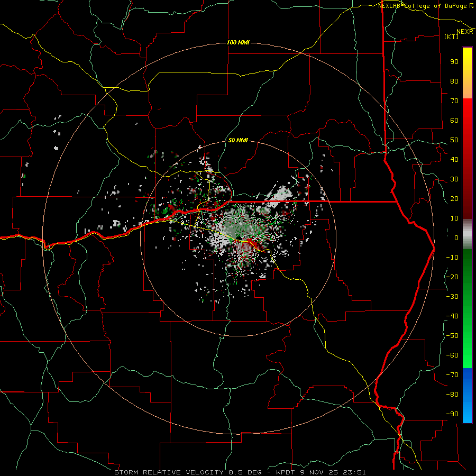
Task: Click the "-50" scale tick label
Action: tap(452, 336)
